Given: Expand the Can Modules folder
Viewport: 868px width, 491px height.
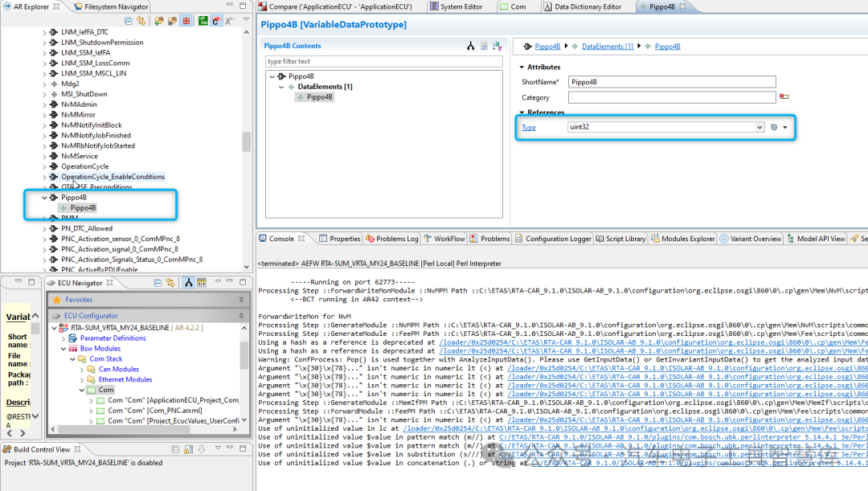Looking at the screenshot, I should [82, 369].
